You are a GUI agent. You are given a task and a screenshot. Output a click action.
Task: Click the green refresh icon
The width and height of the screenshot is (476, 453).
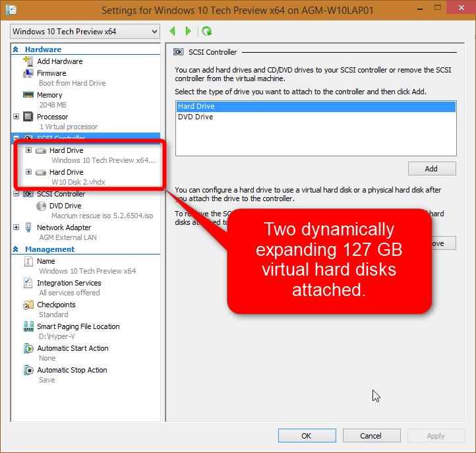[x=207, y=31]
